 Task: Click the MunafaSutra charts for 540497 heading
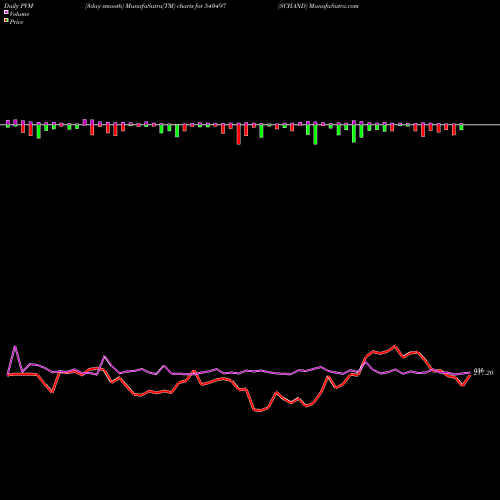click(x=155, y=6)
